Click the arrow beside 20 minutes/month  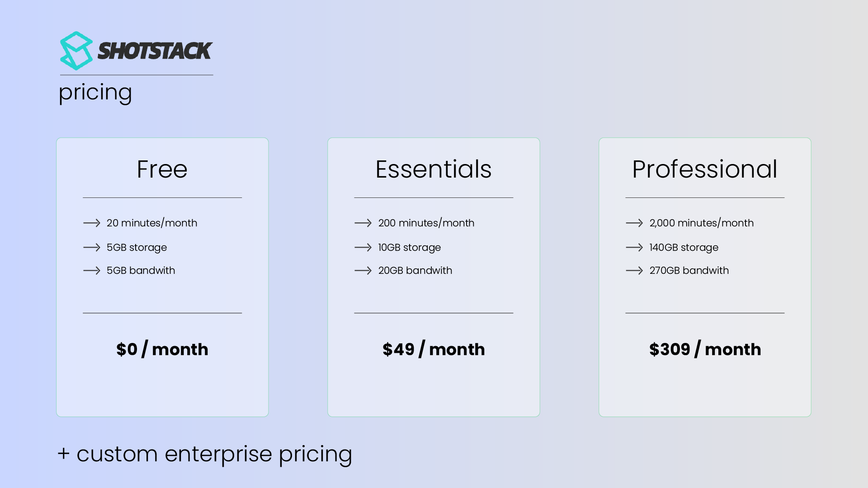coord(92,223)
